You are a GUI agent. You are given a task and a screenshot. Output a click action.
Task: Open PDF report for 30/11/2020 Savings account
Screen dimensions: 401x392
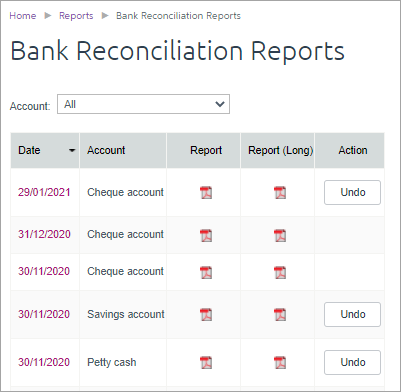coord(206,314)
